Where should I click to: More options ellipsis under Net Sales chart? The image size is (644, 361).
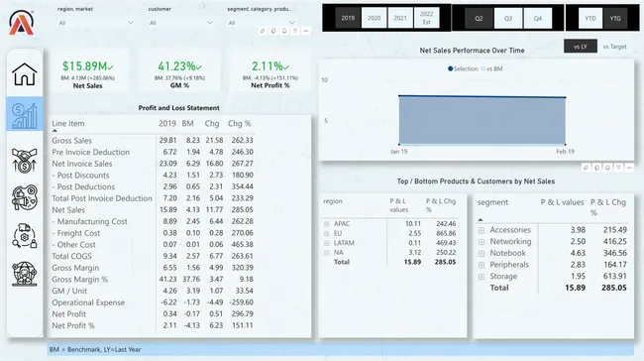(629, 168)
